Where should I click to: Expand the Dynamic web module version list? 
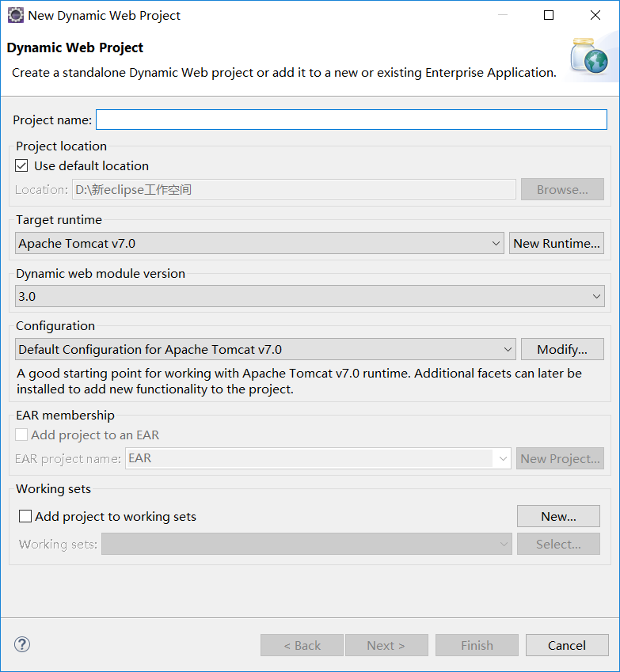pyautogui.click(x=310, y=296)
